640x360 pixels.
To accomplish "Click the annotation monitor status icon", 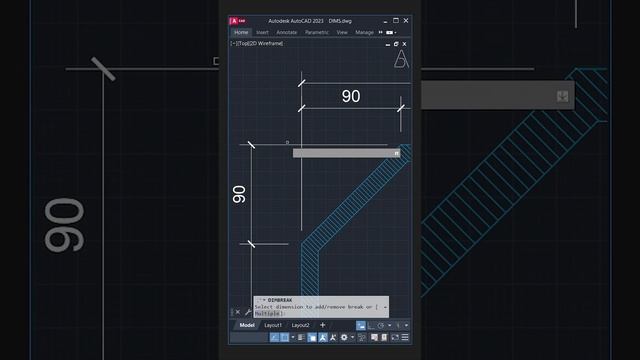I will [x=362, y=337].
